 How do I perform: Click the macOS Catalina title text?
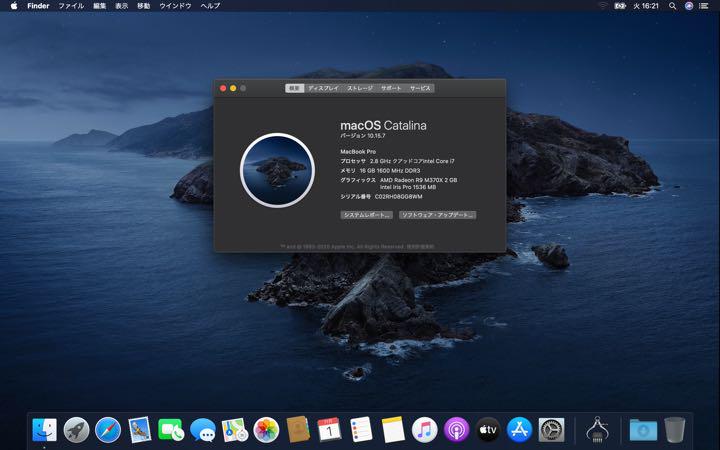click(x=383, y=125)
